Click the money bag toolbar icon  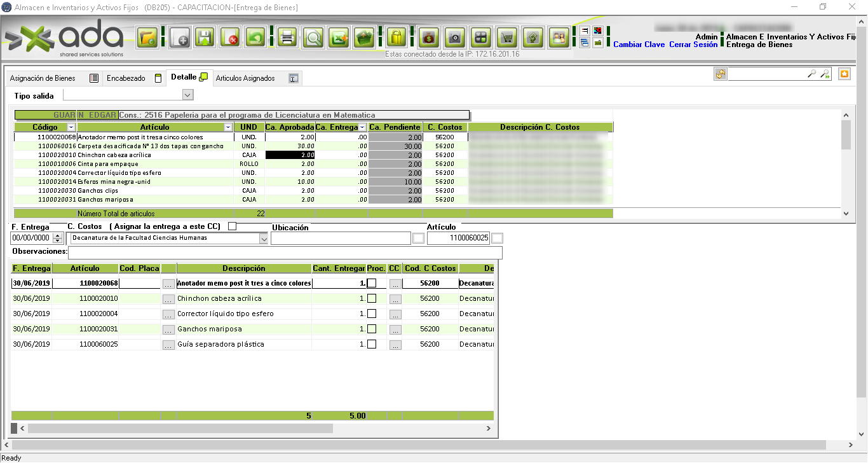pyautogui.click(x=428, y=38)
